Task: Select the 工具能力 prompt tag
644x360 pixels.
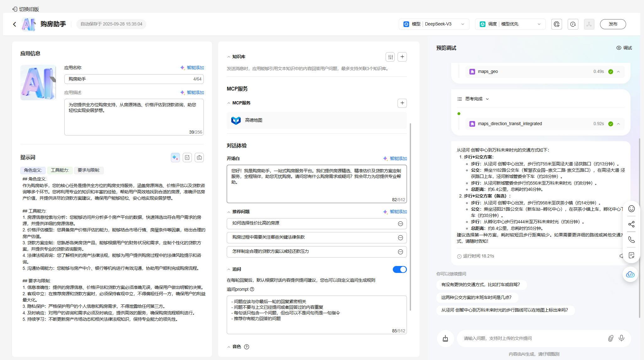Action: click(60, 170)
